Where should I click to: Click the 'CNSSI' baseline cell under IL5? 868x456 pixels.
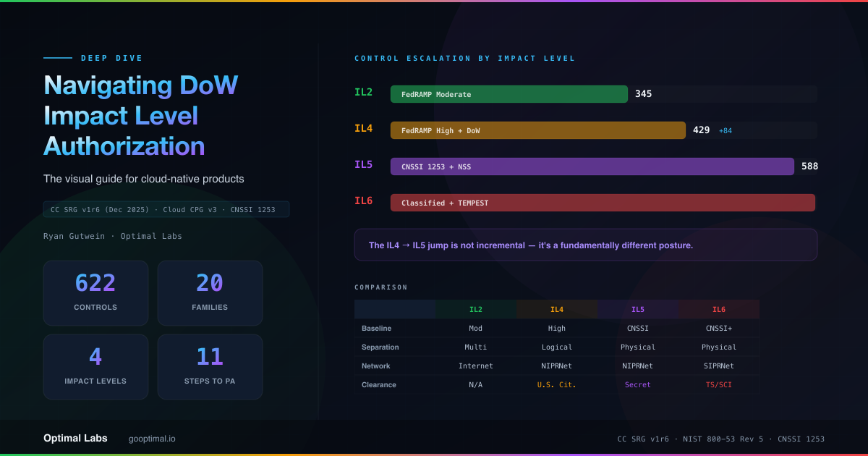(638, 329)
